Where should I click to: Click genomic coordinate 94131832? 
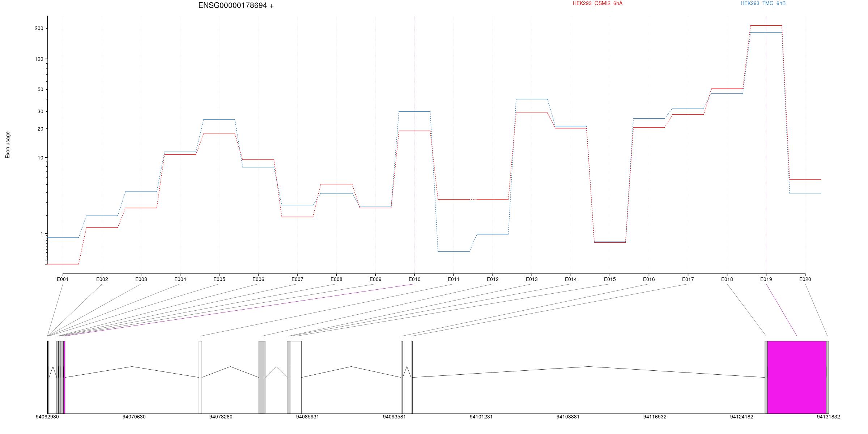click(828, 417)
